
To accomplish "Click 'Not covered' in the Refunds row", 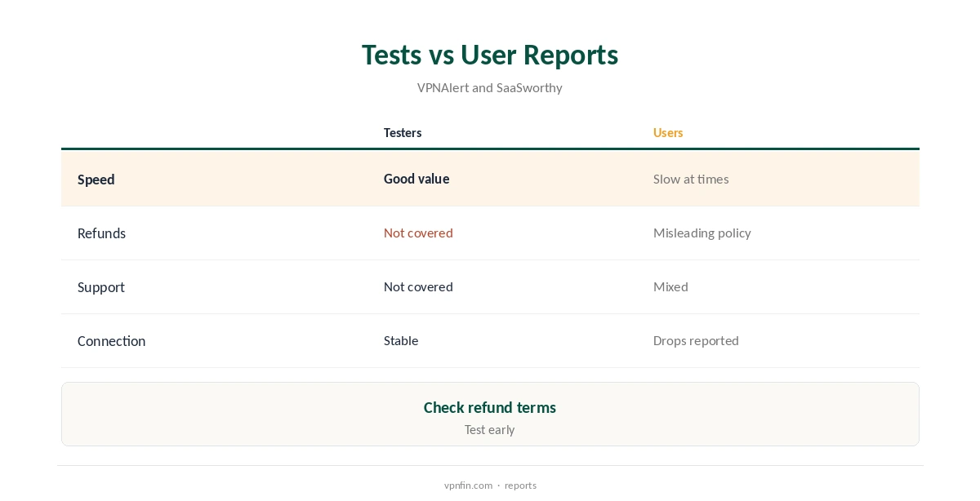I will 418,233.
